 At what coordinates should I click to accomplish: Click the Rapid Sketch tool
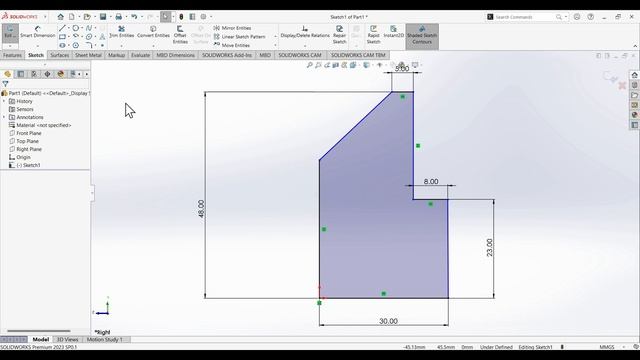coord(373,35)
